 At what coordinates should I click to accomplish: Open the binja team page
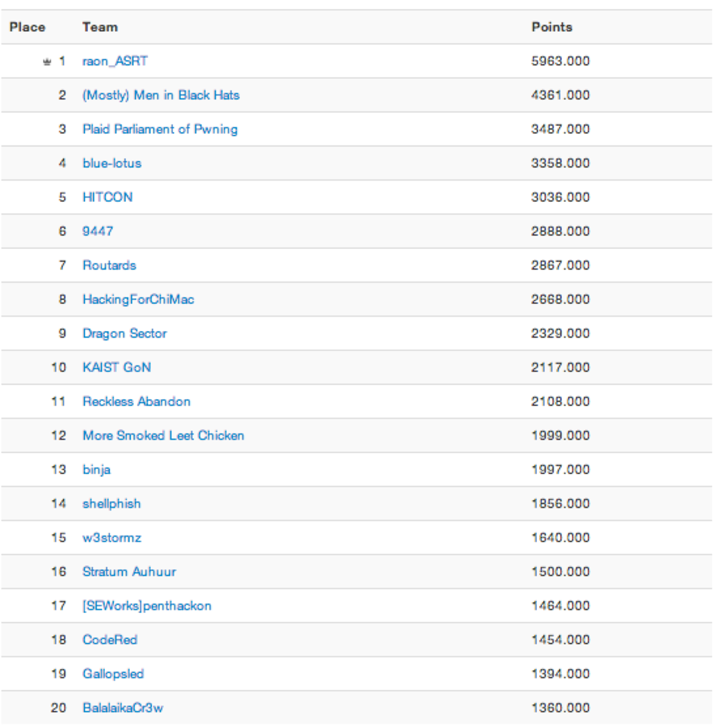coord(96,470)
